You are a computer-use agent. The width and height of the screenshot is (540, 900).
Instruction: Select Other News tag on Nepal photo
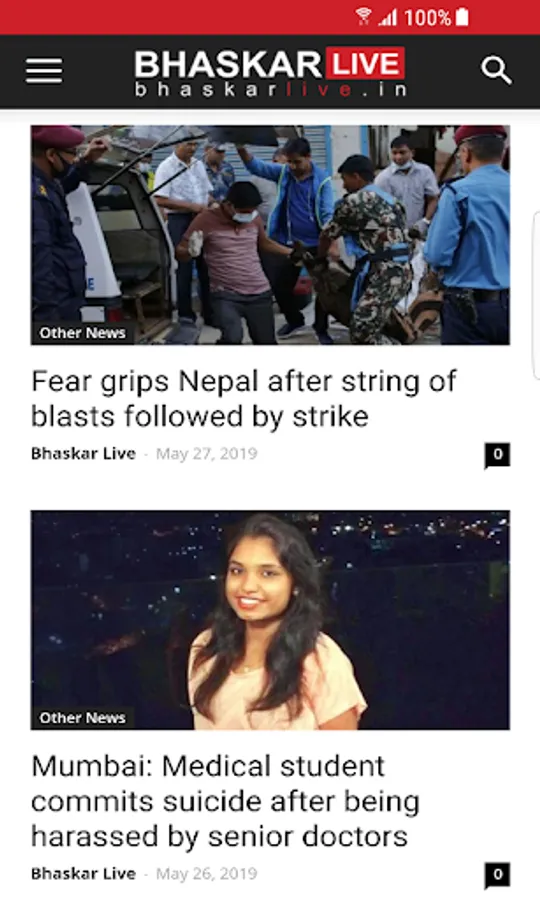82,333
